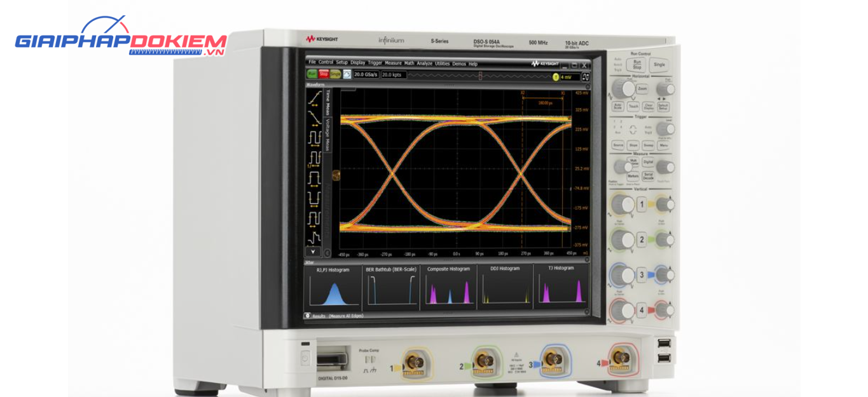Screen dimensions: 868x397
Task: Click the memory bar position marker
Action: pyautogui.click(x=481, y=76)
